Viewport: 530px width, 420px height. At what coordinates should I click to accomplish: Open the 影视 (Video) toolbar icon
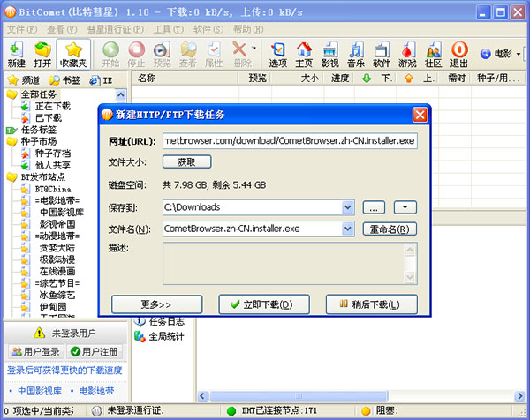coord(329,55)
